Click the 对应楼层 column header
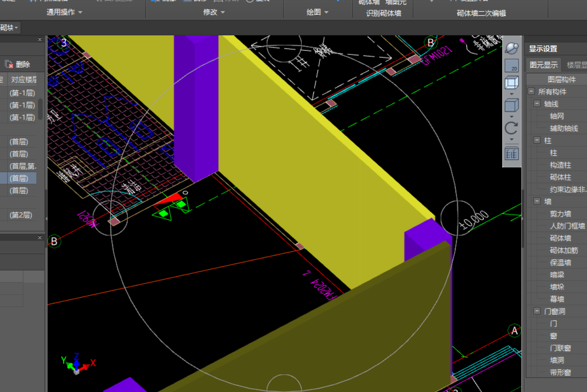Image resolution: width=587 pixels, height=392 pixels. (x=23, y=79)
